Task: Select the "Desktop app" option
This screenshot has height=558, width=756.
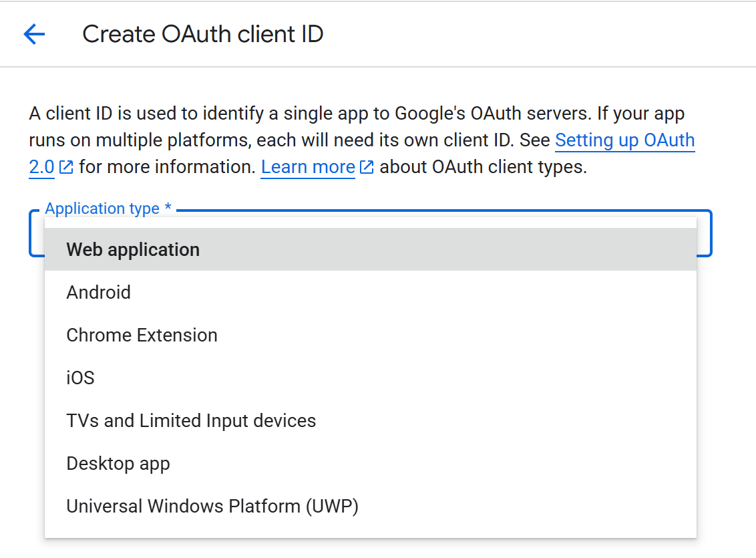Action: pyautogui.click(x=118, y=464)
